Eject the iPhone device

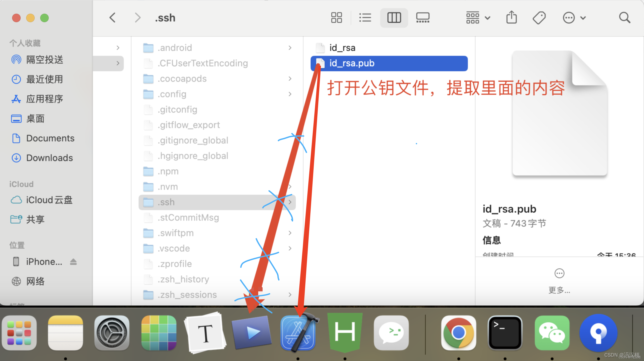click(x=73, y=262)
